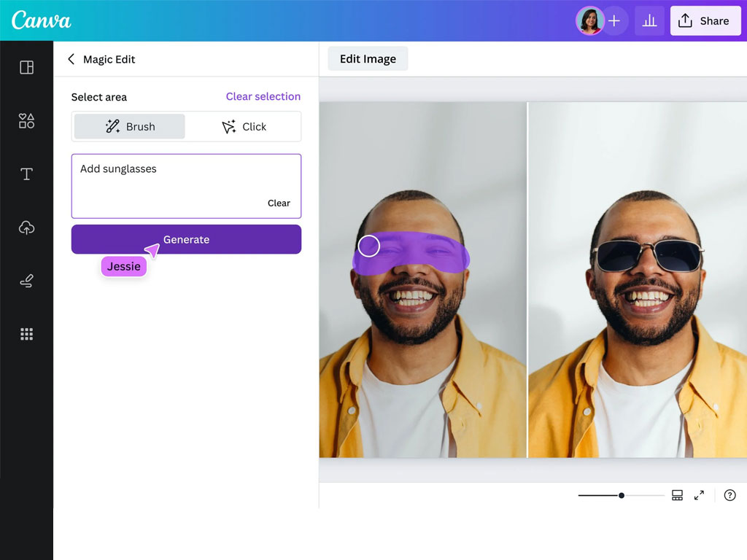The image size is (747, 560).
Task: Open the Elements shapes sidebar icon
Action: coord(26,121)
